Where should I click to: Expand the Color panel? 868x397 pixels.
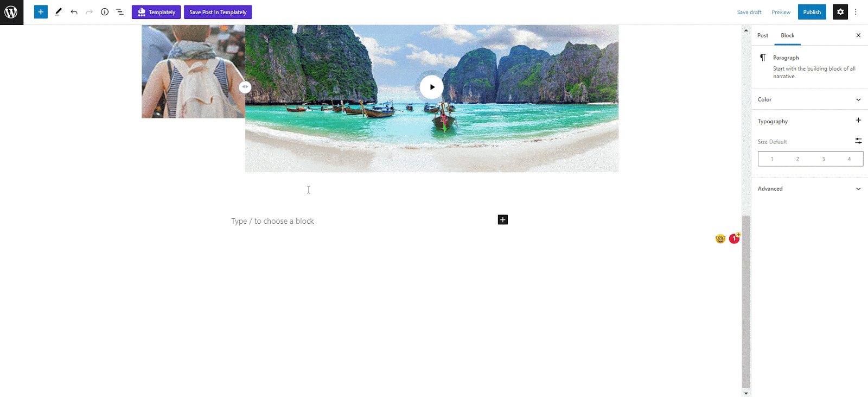point(809,99)
